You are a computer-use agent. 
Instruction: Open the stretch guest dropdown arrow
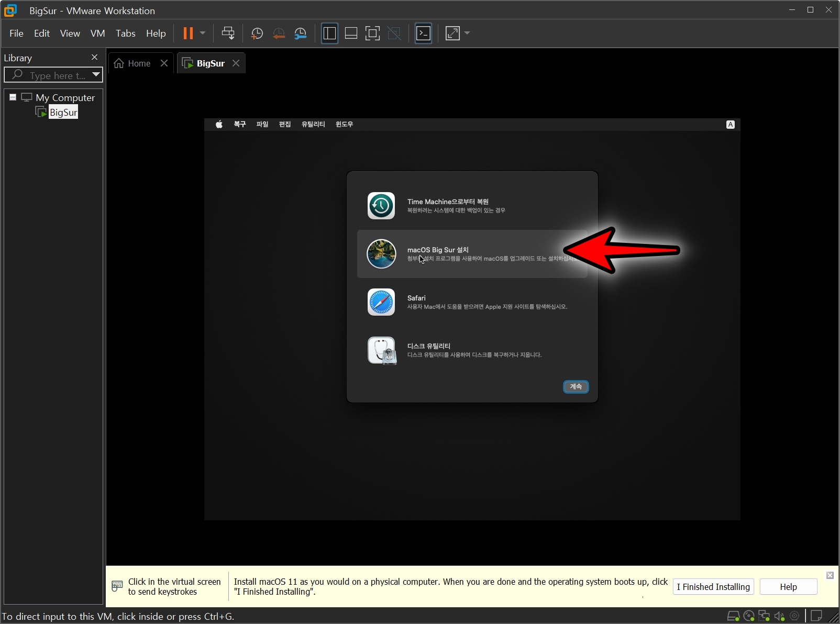tap(467, 34)
